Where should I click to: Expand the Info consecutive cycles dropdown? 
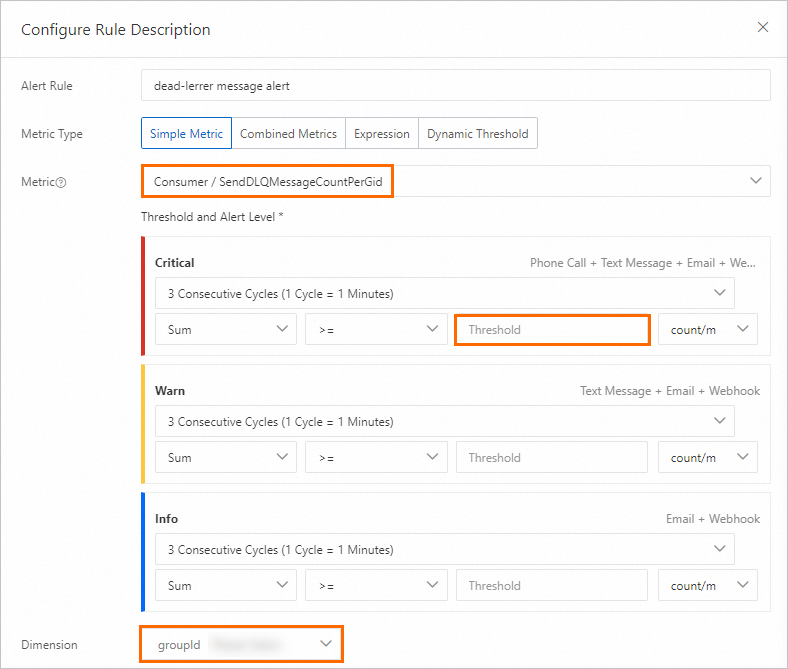coord(444,550)
